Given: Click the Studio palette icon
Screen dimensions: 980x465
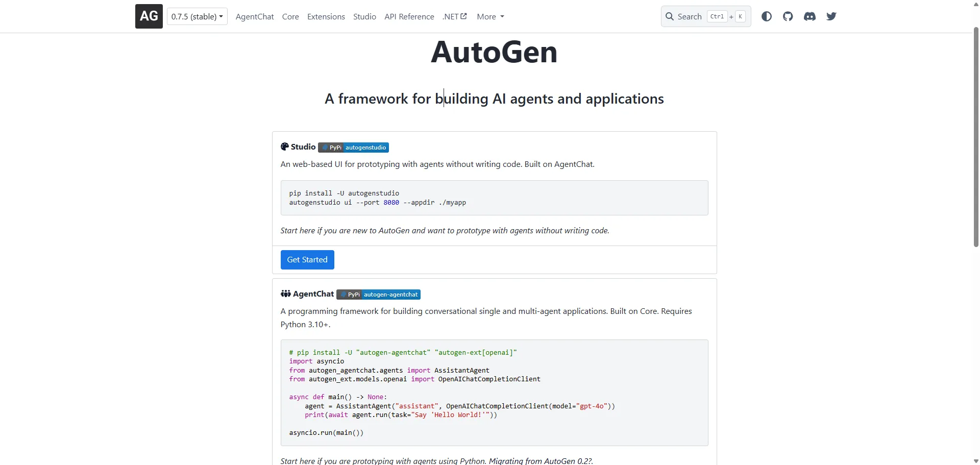Looking at the screenshot, I should (285, 146).
